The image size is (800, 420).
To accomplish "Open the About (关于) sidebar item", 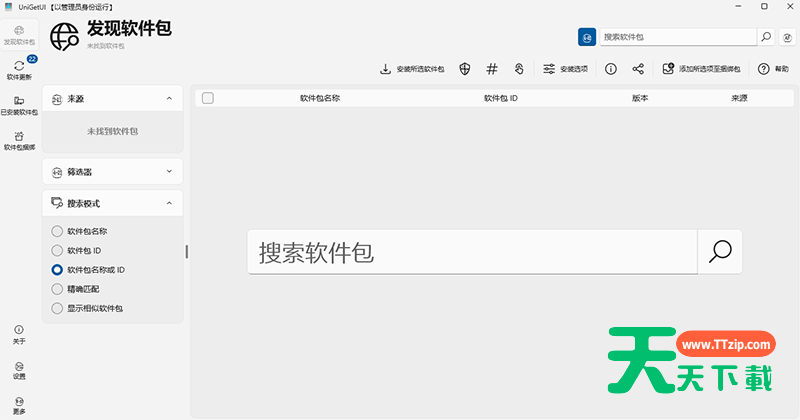I will (19, 335).
